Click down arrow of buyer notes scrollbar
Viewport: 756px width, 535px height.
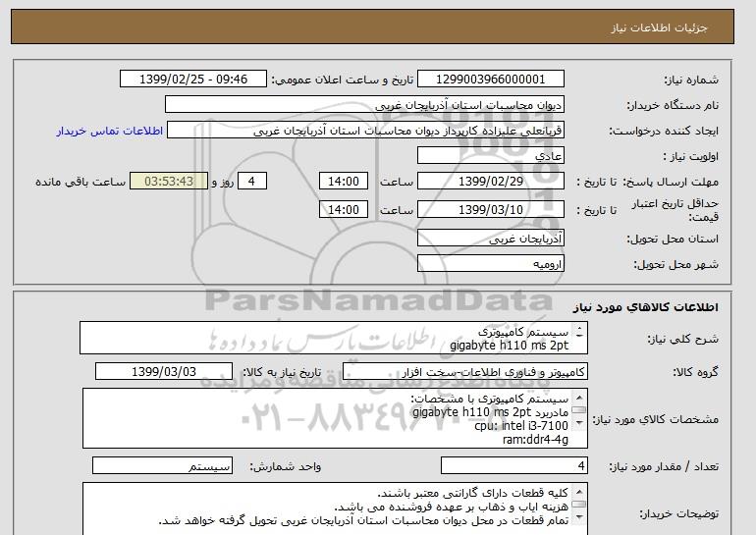point(578,517)
